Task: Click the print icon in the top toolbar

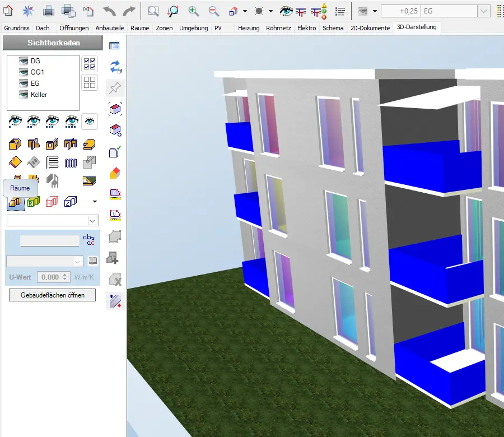Action: (49, 10)
